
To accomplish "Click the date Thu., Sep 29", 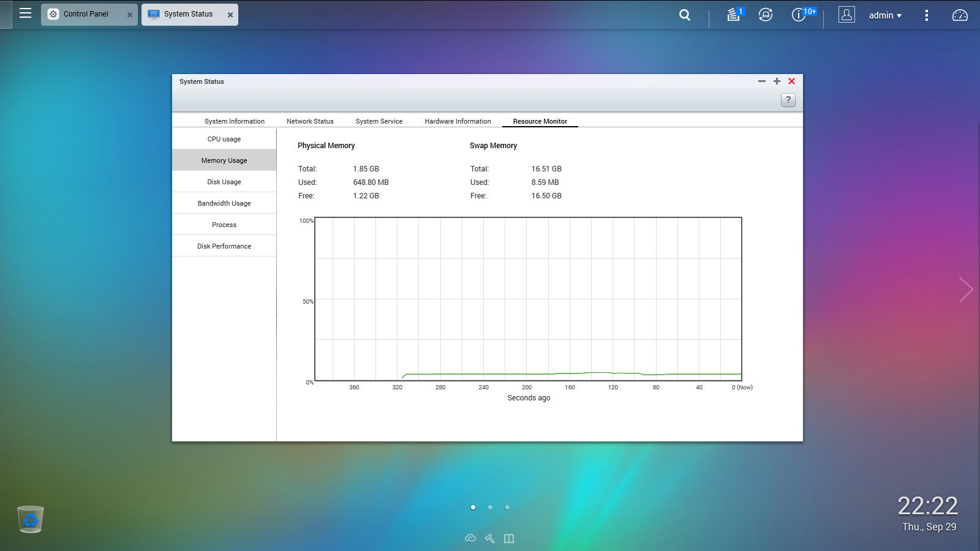I will coord(929,527).
